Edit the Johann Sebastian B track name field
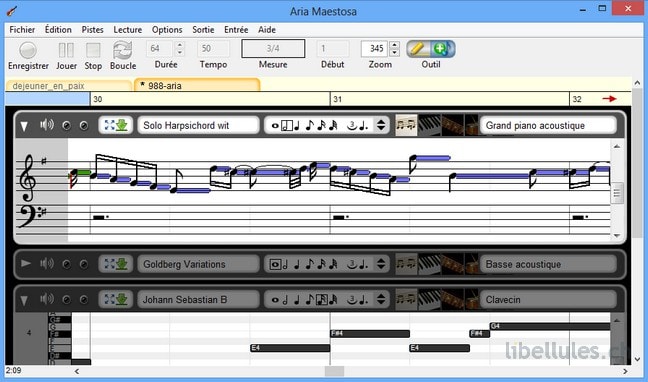Image resolution: width=648 pixels, height=382 pixels. click(198, 300)
